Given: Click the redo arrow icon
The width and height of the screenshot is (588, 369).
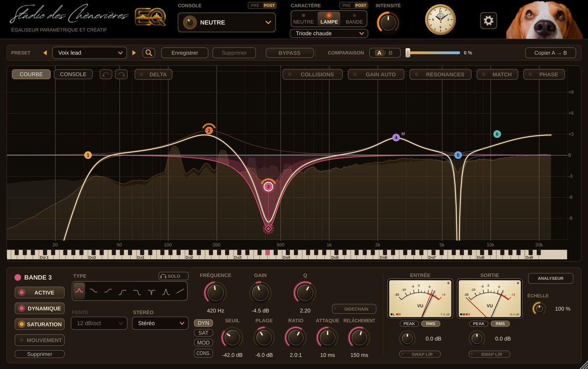Looking at the screenshot, I should 121,74.
